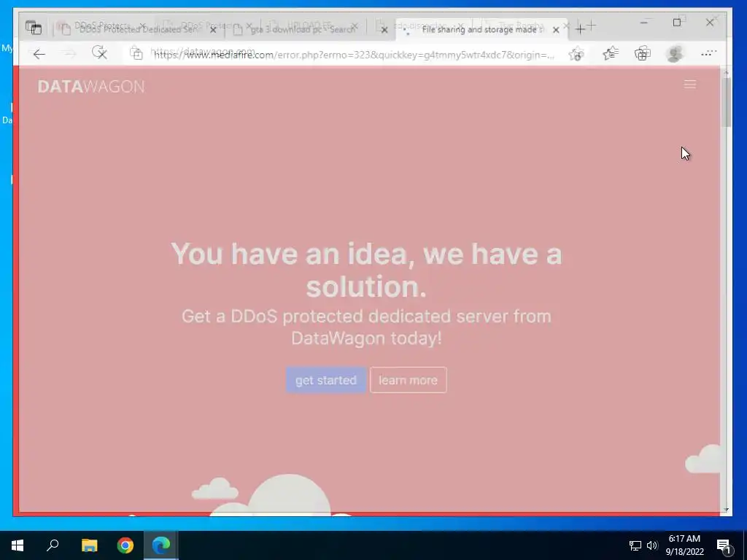Go back to the previous page

tap(39, 54)
